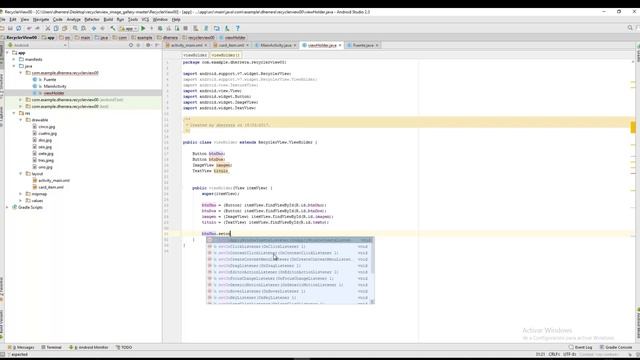640x360 pixels.
Task: Click the Find magnifier icon in toolbar
Action: [x=75, y=28]
